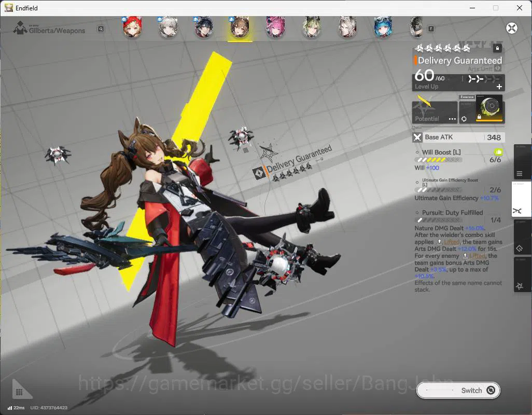The height and width of the screenshot is (415, 532).
Task: Click the UID 4373764423 text
Action: pyautogui.click(x=49, y=408)
